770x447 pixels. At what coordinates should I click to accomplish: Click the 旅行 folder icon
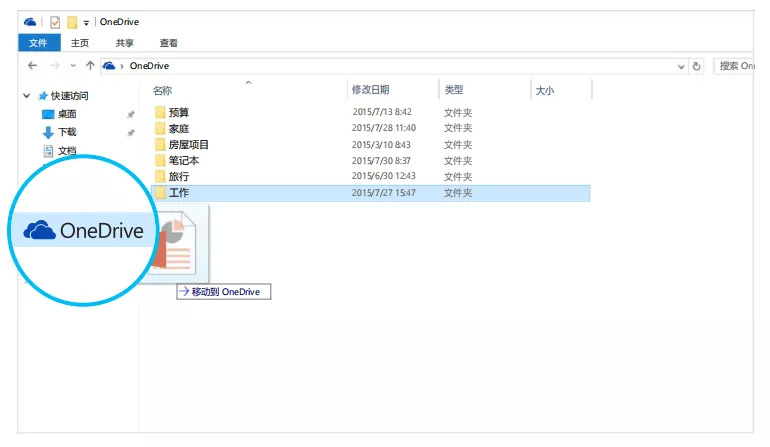(x=160, y=176)
